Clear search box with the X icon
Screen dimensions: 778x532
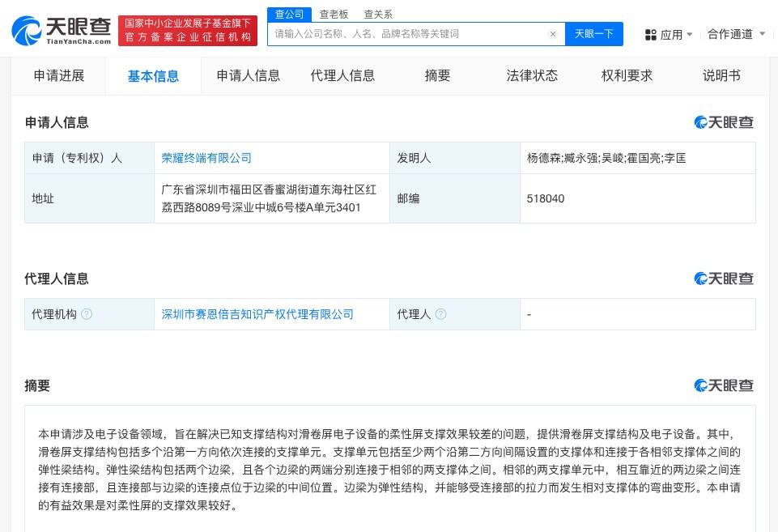[552, 34]
